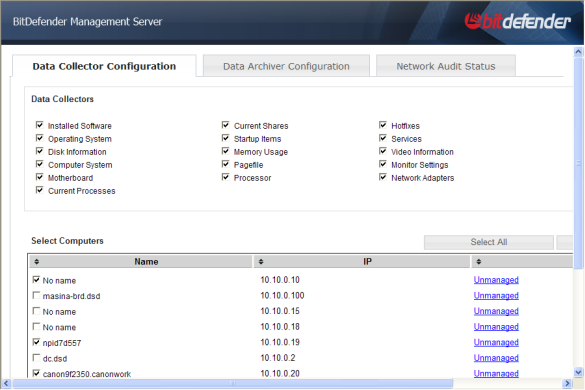The width and height of the screenshot is (585, 390).
Task: Click the IP address 10.10.0.100
Action: click(x=282, y=296)
